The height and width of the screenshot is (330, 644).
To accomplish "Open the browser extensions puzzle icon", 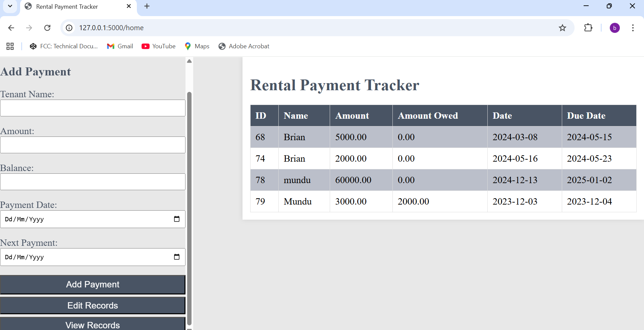I will (589, 28).
